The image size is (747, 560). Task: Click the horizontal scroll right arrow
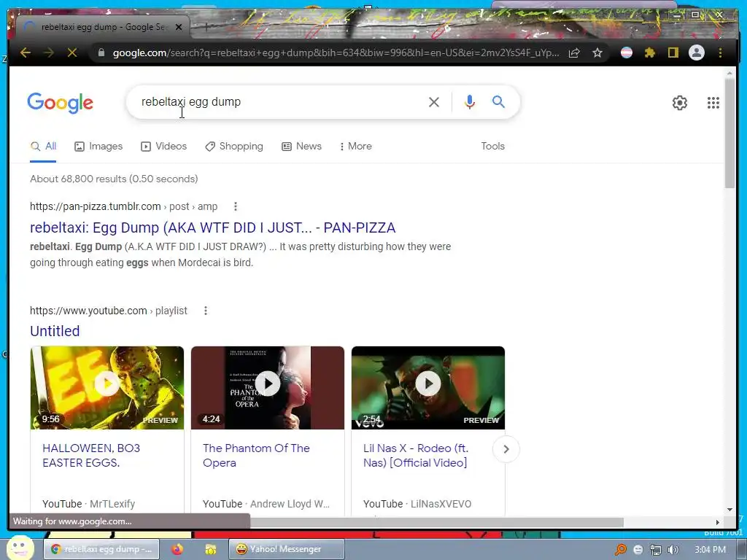718,522
